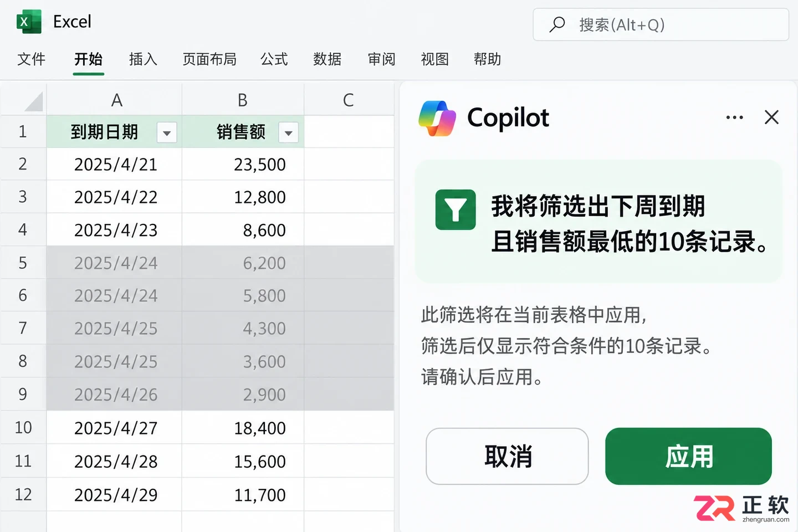Open the 数据 tab
The height and width of the screenshot is (532, 798).
tap(327, 59)
